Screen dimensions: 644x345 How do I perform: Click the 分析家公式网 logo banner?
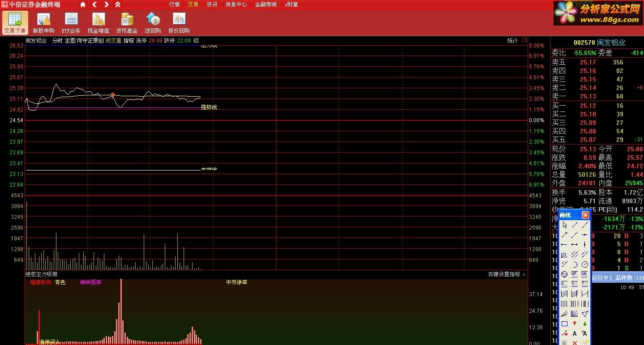tap(598, 13)
